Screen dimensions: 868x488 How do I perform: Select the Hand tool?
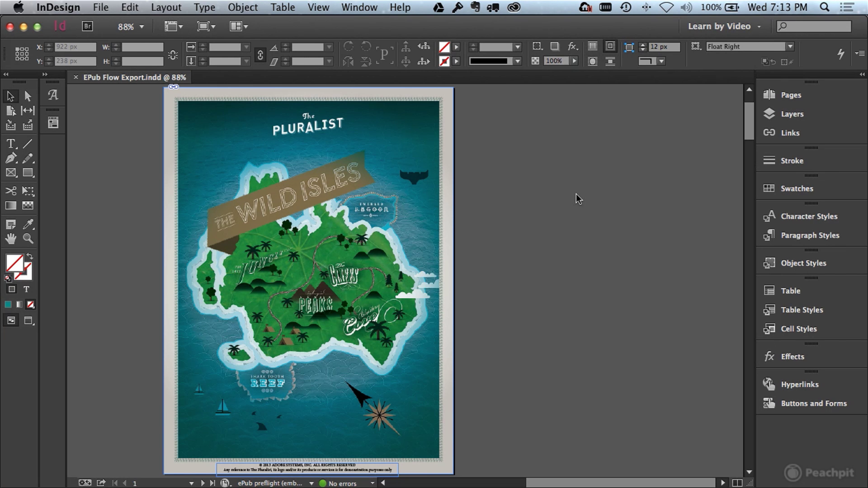pyautogui.click(x=11, y=239)
